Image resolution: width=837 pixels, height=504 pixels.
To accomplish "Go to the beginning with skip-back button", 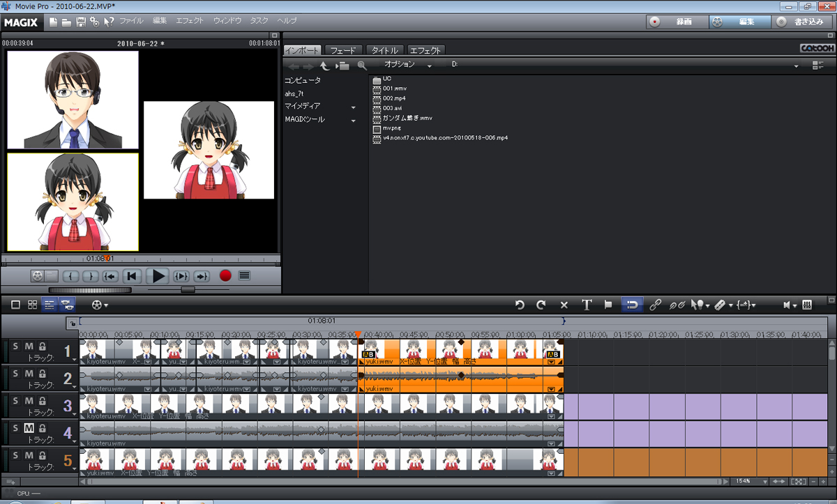I will (x=133, y=276).
